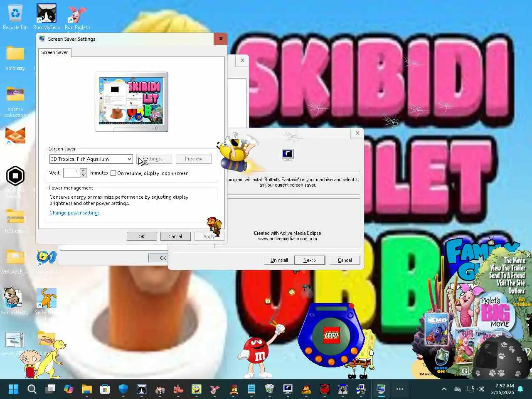
Task: Open the ForceEffect cat desktop icon
Action: (x=15, y=300)
